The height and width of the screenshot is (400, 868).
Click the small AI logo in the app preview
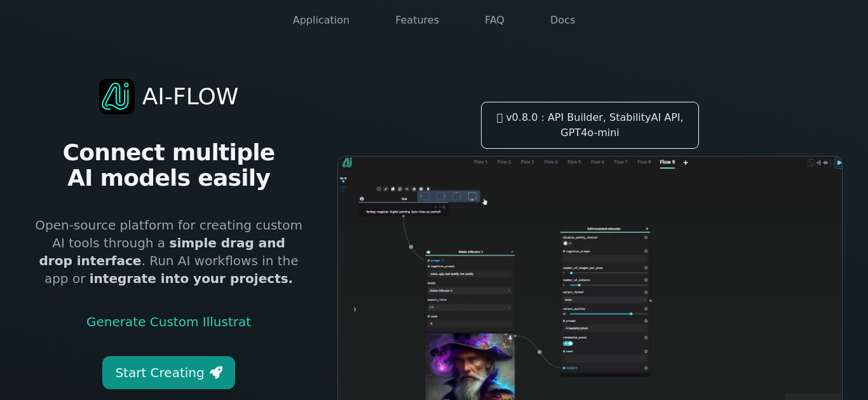(347, 163)
